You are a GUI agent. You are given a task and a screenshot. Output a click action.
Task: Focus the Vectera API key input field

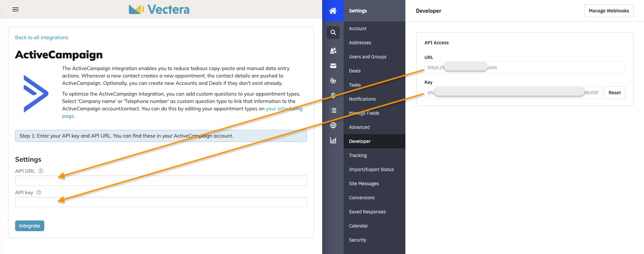pos(161,202)
